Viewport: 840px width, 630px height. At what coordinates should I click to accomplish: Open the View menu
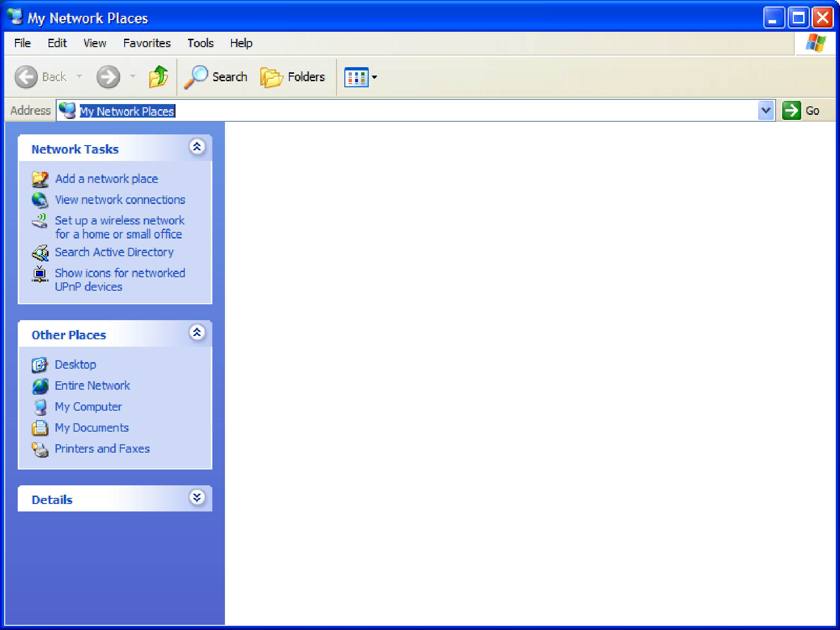pyautogui.click(x=95, y=43)
